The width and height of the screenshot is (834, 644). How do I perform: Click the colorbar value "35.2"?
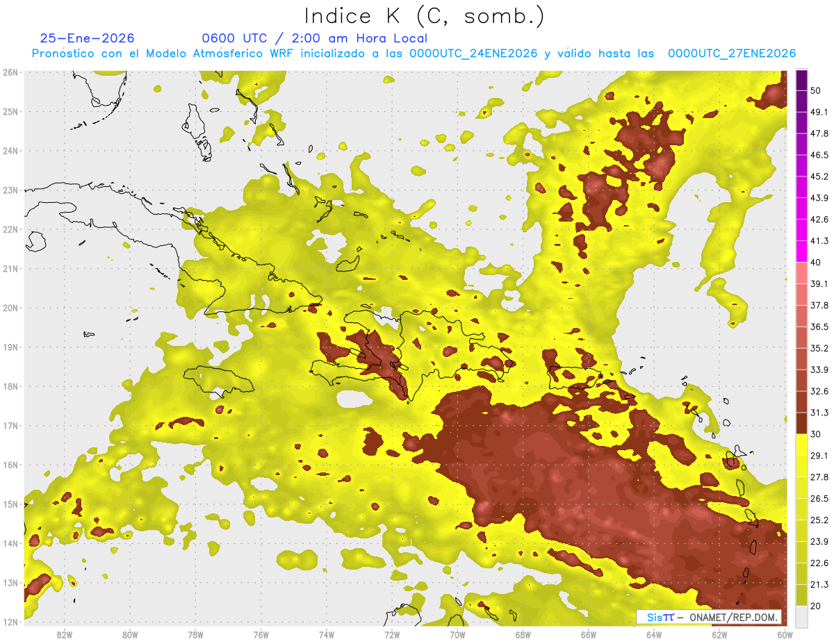[819, 348]
